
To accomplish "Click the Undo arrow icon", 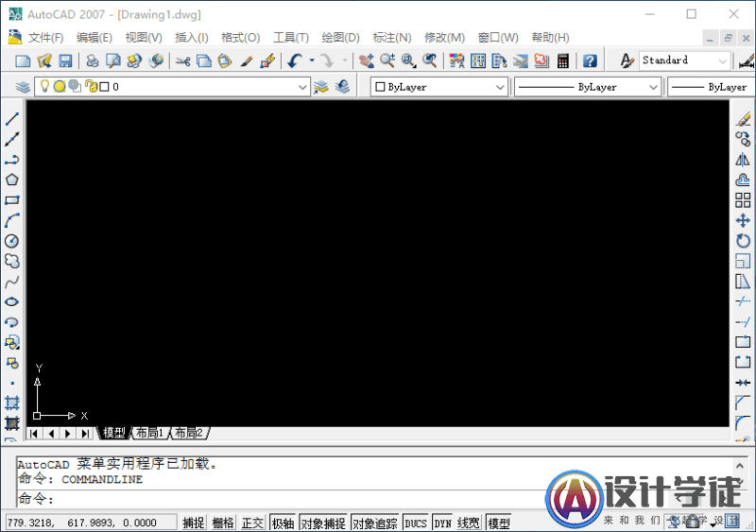I will click(295, 60).
